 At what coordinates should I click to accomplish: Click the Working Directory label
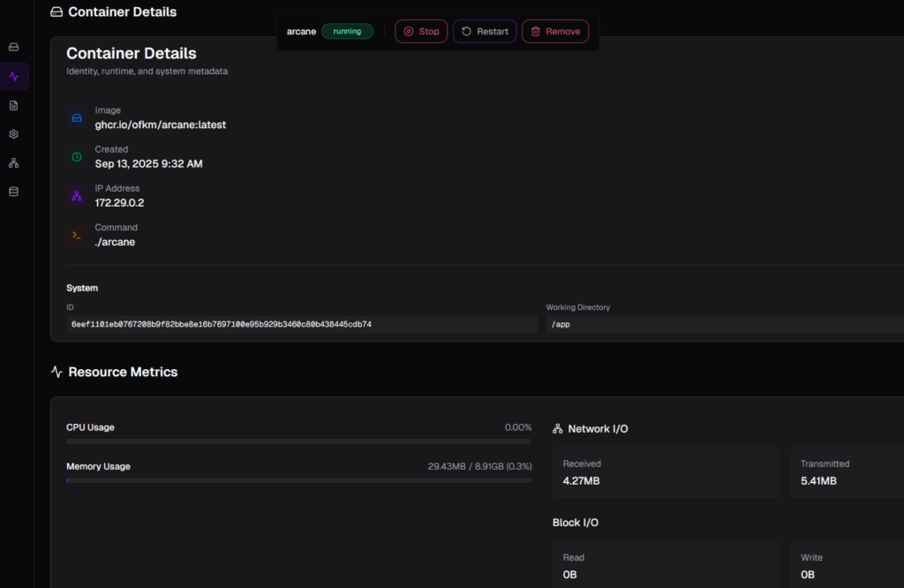pos(577,307)
